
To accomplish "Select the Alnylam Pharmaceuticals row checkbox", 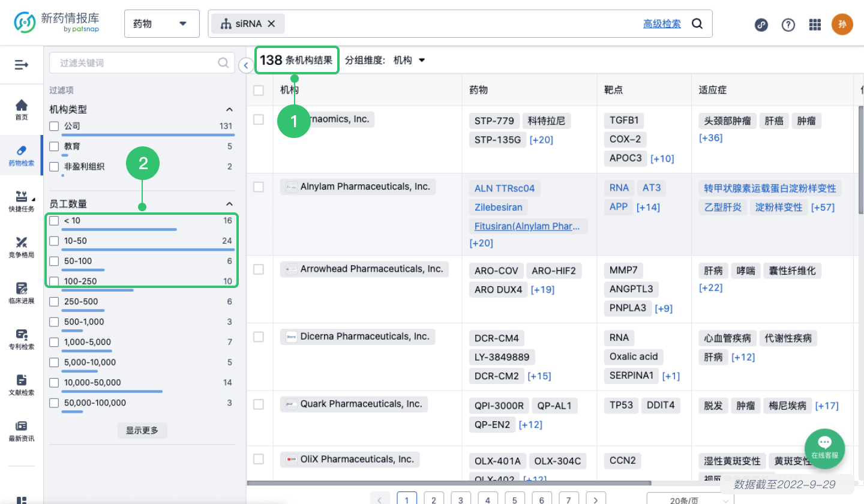I will (259, 187).
